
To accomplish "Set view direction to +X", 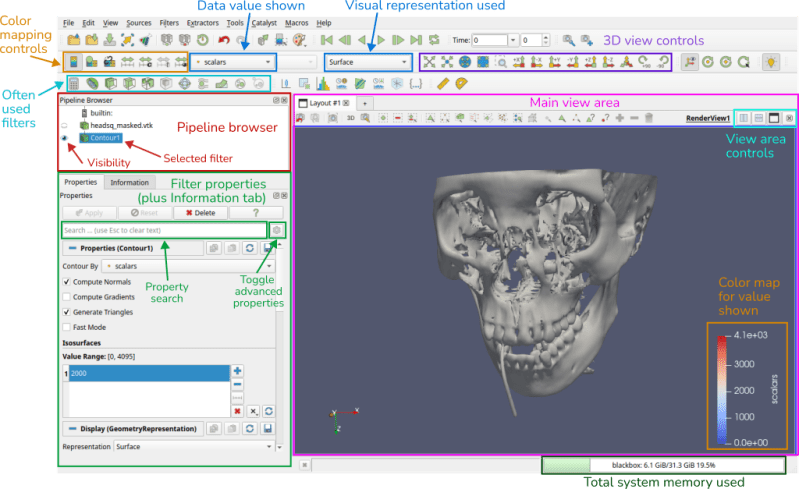I will (519, 62).
